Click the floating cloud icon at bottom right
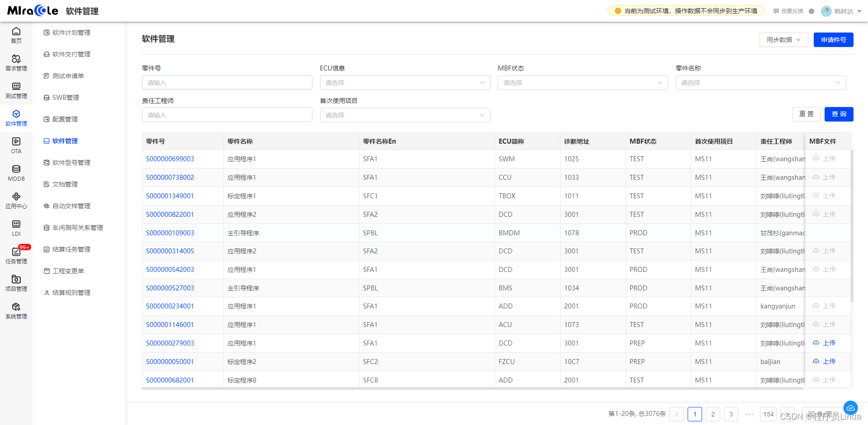This screenshot has width=868, height=425. click(x=850, y=408)
